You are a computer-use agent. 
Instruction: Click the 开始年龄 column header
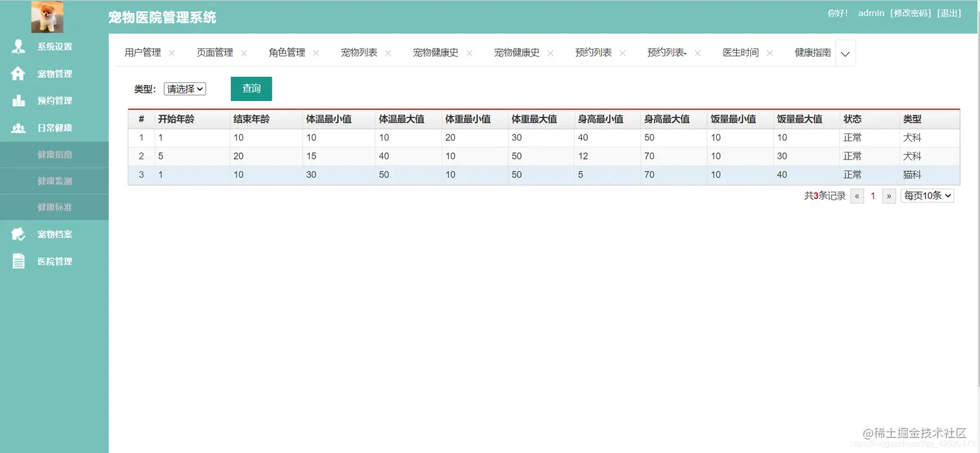point(192,119)
